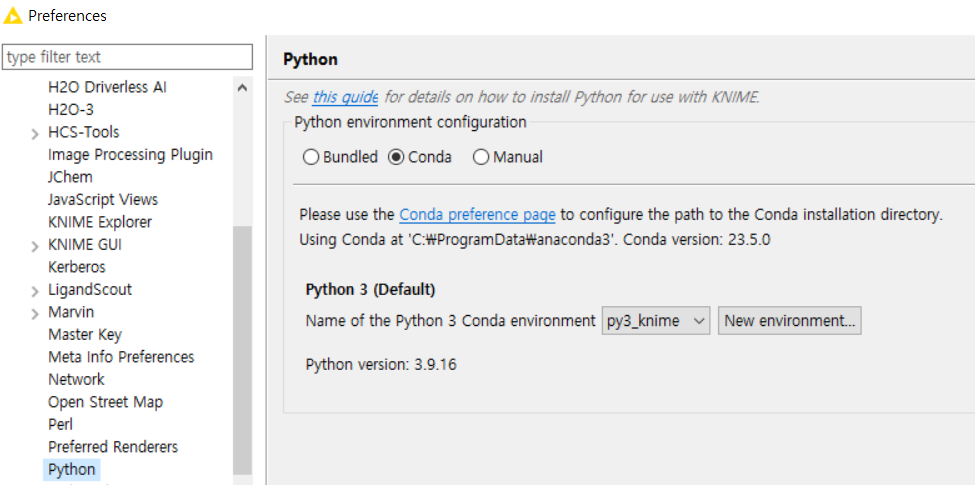
Task: Expand the Marvin tree node
Action: pyautogui.click(x=35, y=313)
